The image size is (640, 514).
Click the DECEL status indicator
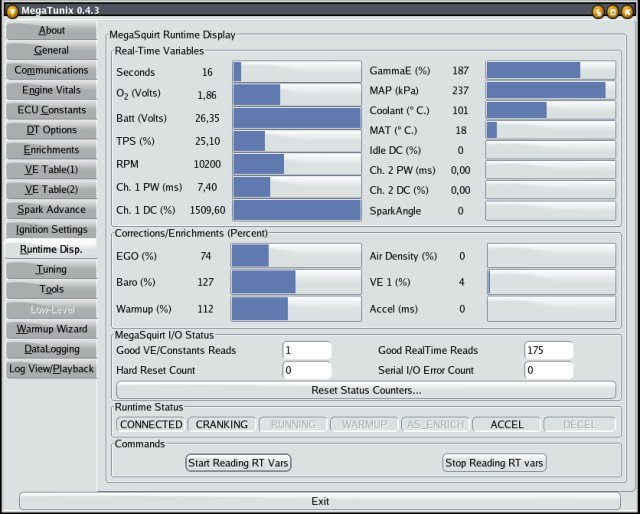pyautogui.click(x=579, y=425)
